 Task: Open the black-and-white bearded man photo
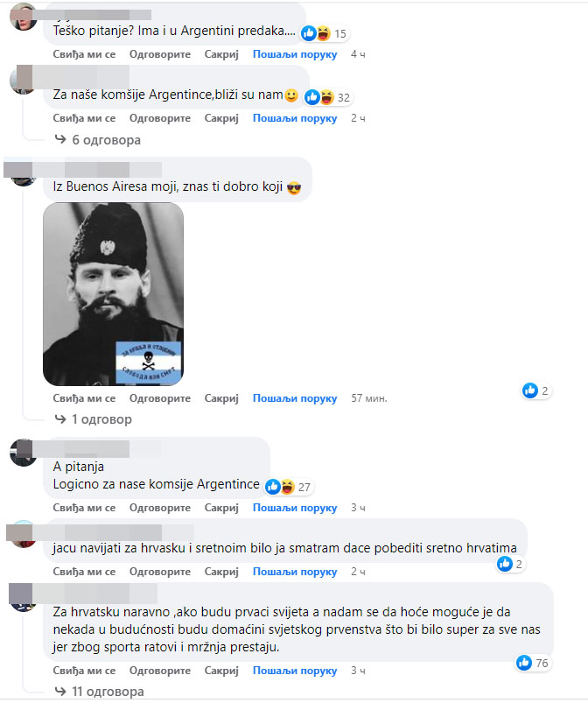coord(114,293)
